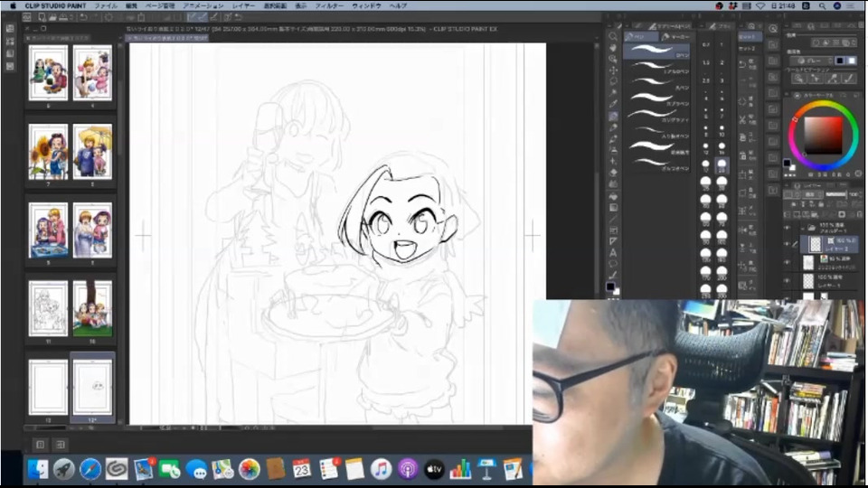Open the フィルター menu

tap(329, 5)
